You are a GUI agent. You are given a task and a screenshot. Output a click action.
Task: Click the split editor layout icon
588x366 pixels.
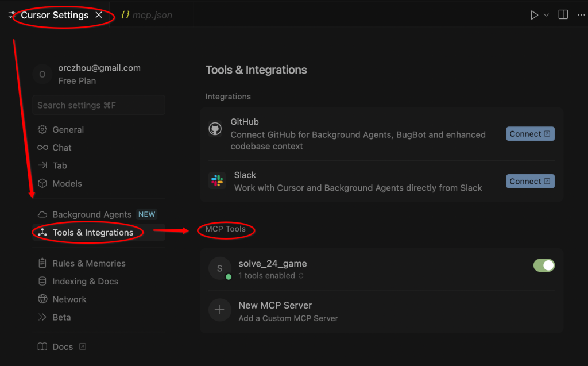(563, 14)
